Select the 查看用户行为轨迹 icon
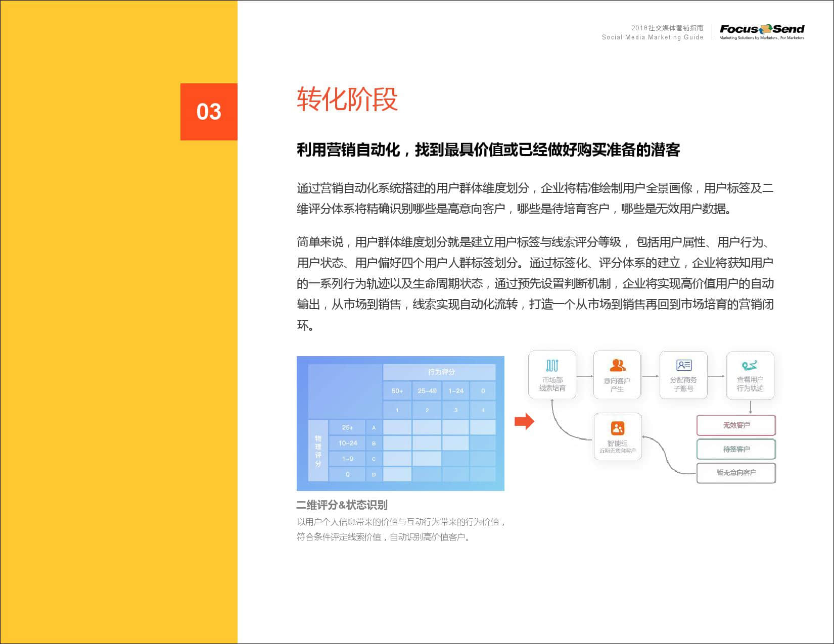The width and height of the screenshot is (834, 644). (x=750, y=365)
